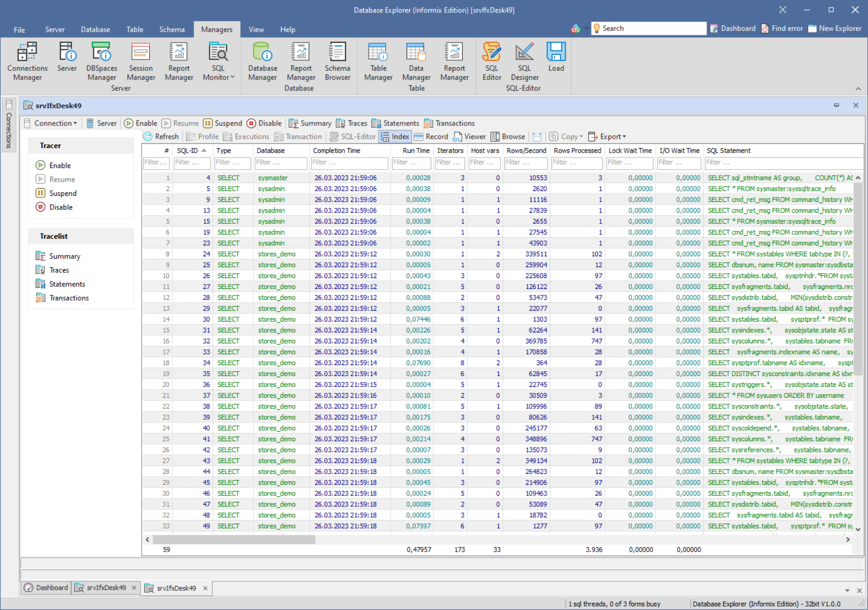Toggle the Index column view
This screenshot has height=610, width=868.
click(395, 137)
